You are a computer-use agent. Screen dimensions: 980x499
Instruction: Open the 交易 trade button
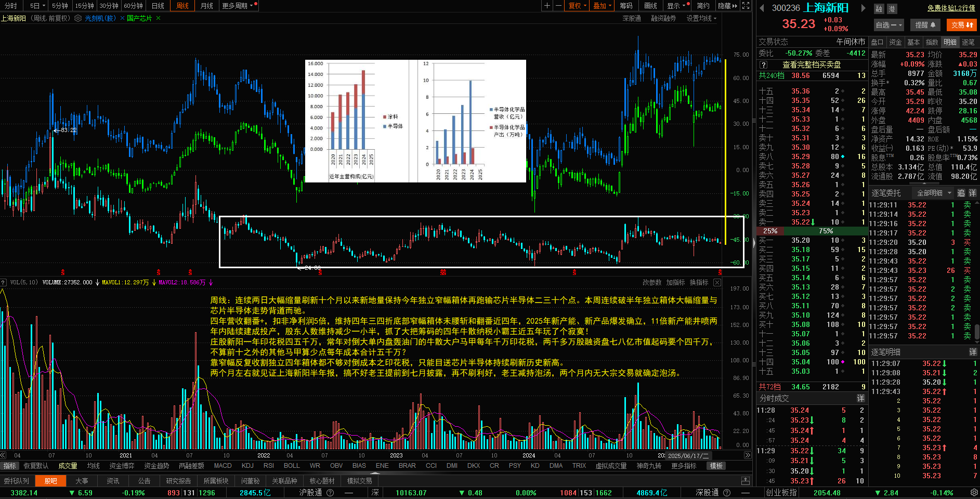pyautogui.click(x=962, y=25)
